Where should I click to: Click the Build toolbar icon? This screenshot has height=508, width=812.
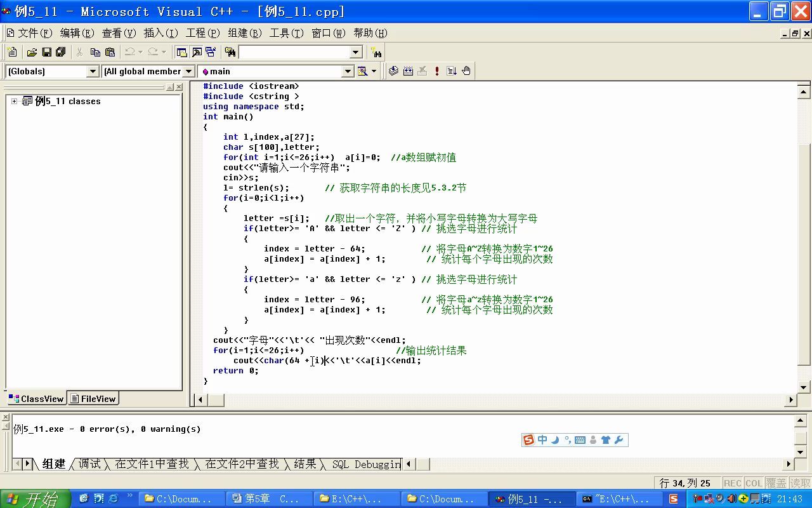(x=408, y=71)
